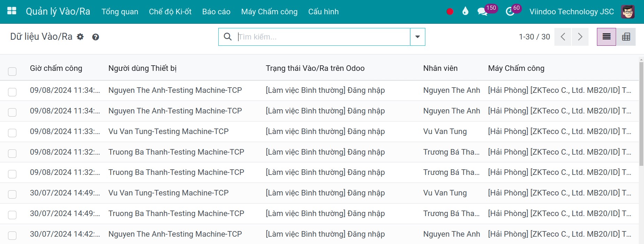
Task: Open the Máy Chấm công menu
Action: pyautogui.click(x=269, y=12)
